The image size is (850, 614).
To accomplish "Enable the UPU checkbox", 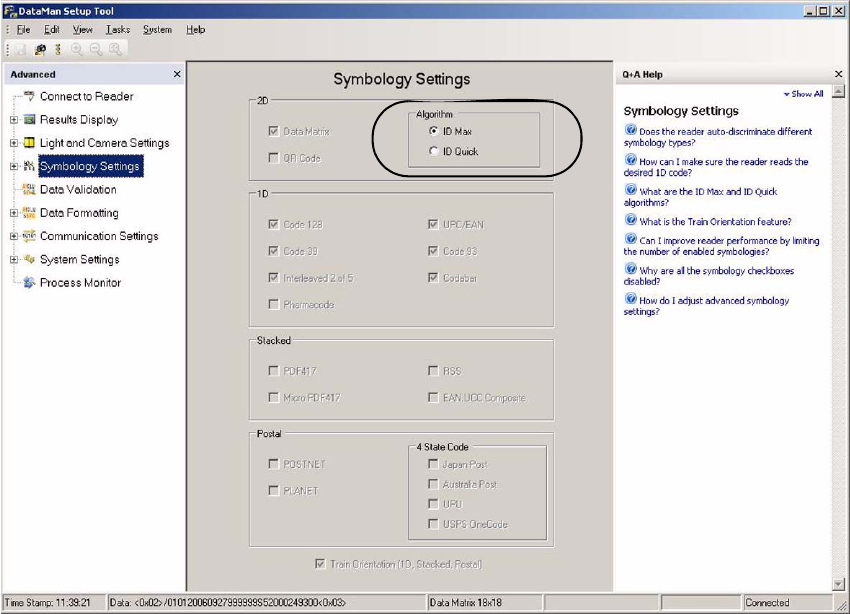I will [x=433, y=504].
